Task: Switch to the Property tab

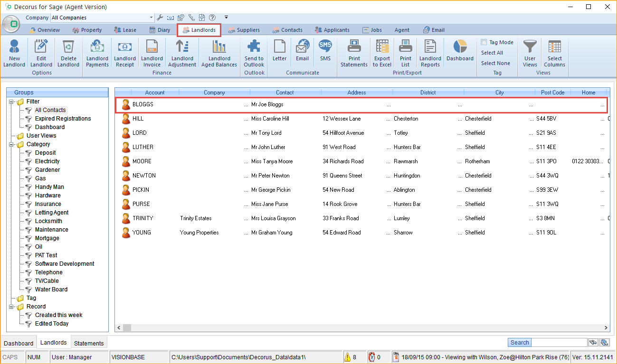Action: 87,30
